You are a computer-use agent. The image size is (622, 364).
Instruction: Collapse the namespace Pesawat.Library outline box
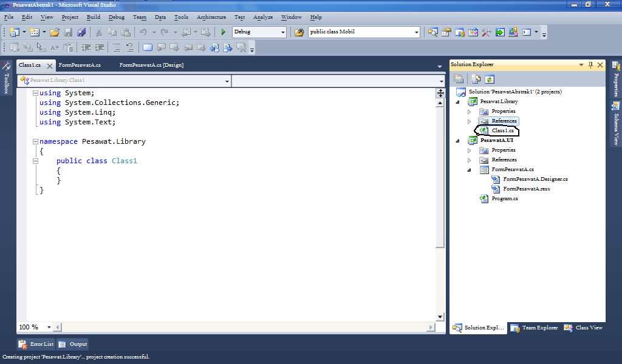coord(35,141)
